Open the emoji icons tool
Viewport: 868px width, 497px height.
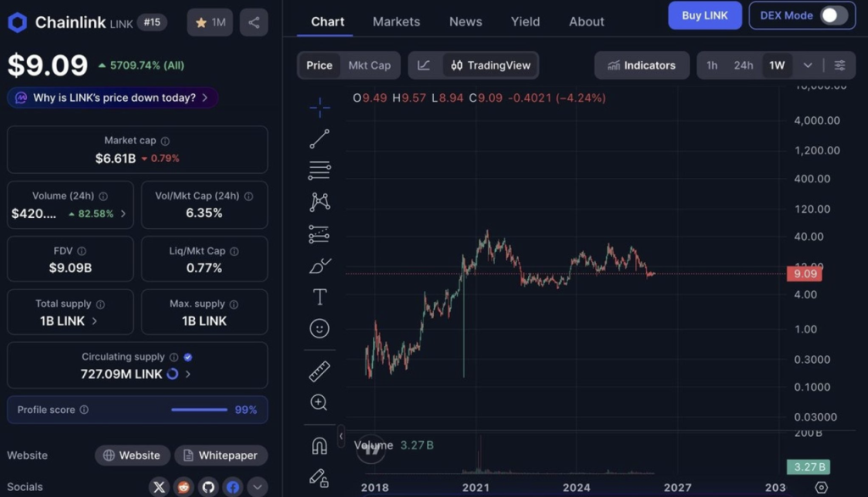(320, 328)
